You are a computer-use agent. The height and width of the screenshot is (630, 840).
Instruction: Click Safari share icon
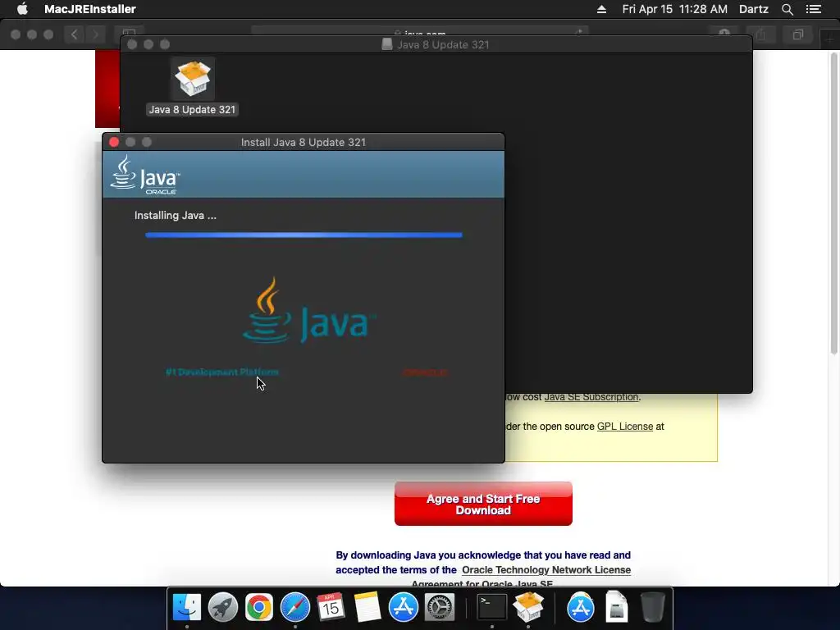coord(761,34)
